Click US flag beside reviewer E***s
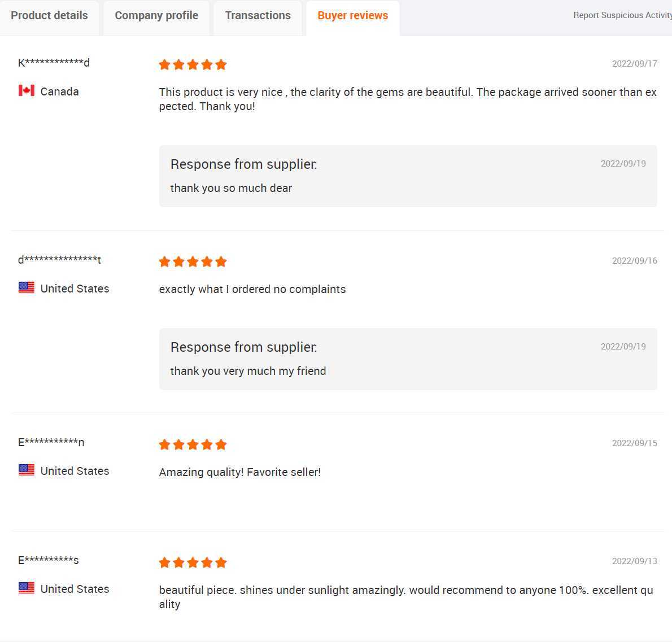 [27, 588]
